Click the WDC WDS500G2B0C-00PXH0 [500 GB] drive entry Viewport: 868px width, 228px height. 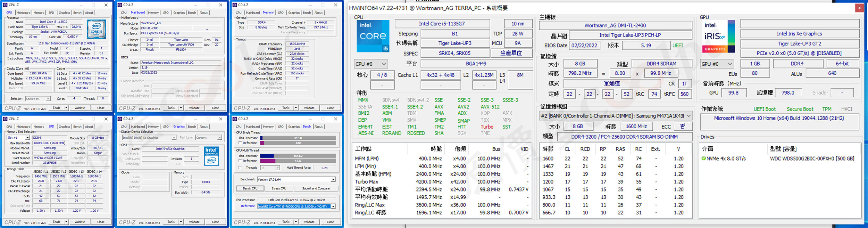click(x=812, y=158)
